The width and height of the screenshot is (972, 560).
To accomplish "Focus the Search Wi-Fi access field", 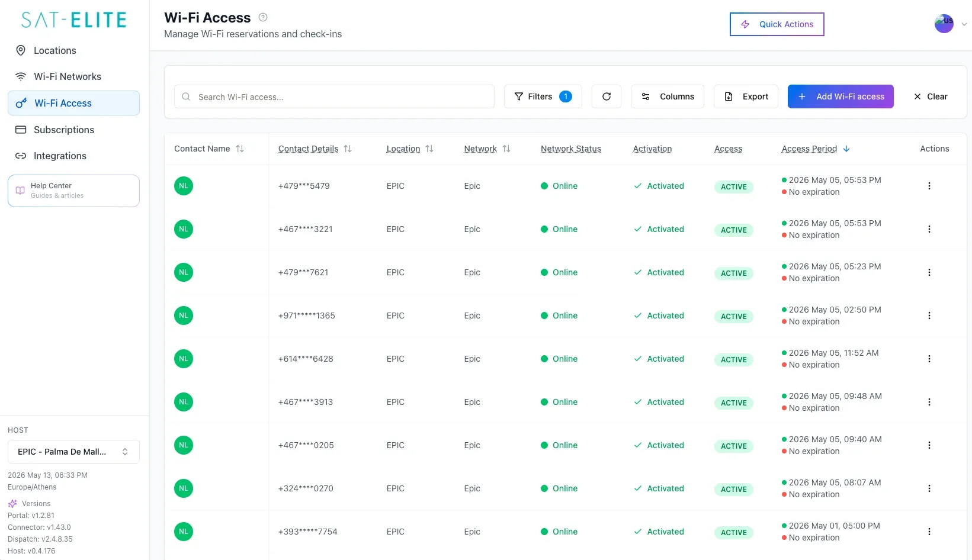I will (x=334, y=96).
